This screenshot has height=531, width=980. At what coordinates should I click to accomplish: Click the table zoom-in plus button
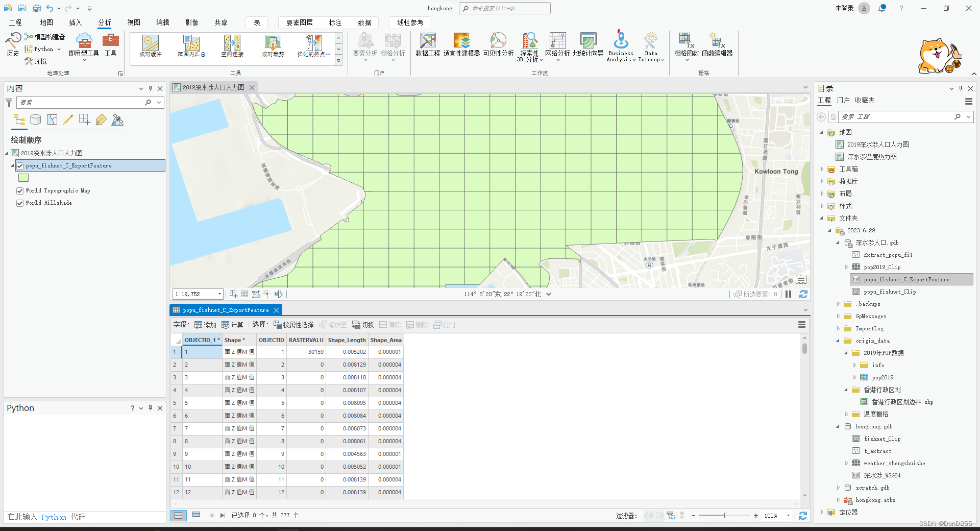tap(756, 516)
